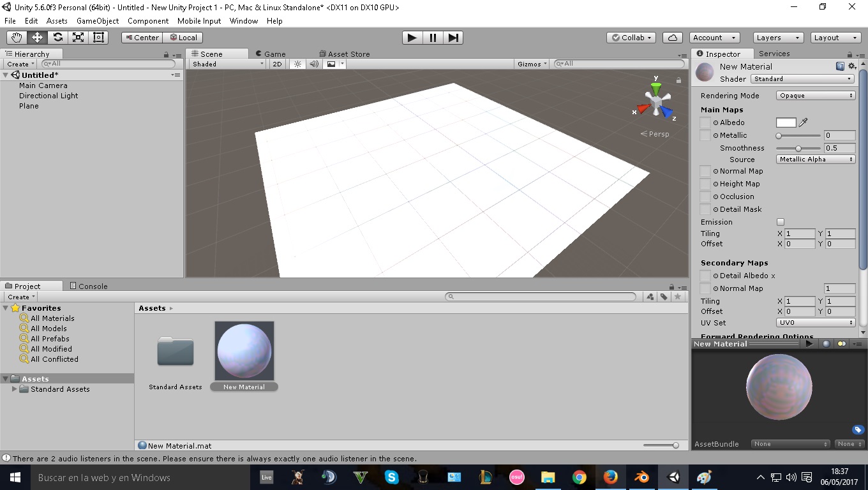The image size is (868, 490).
Task: Save search as favorite star
Action: (x=678, y=297)
